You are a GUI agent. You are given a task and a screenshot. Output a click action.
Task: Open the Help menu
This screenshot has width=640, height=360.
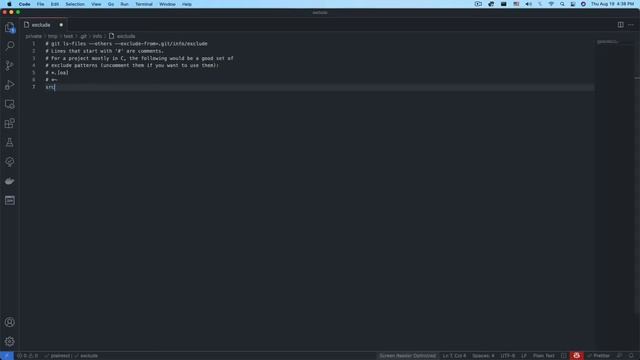(187, 4)
